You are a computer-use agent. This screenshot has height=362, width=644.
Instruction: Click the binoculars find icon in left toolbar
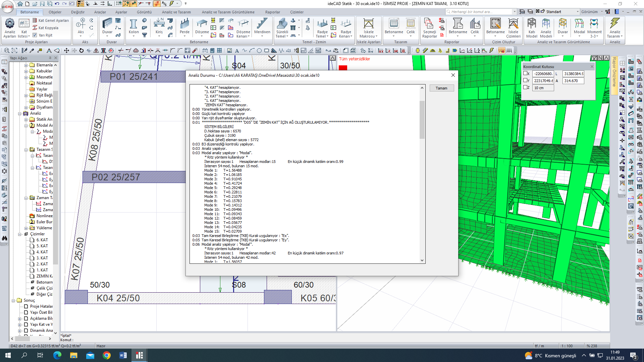4,238
